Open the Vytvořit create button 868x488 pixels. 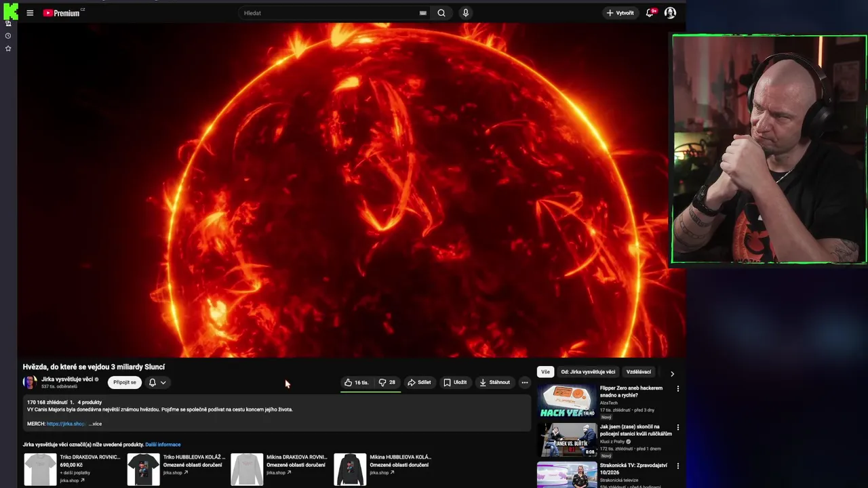coord(620,13)
